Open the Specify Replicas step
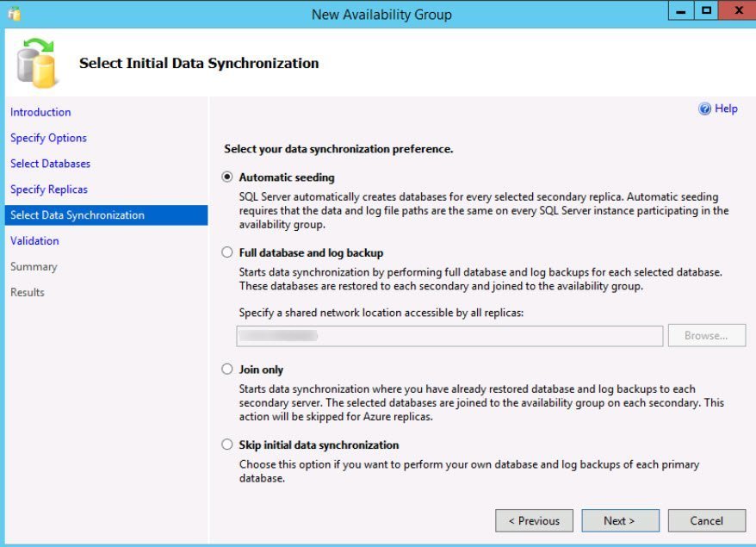Image resolution: width=756 pixels, height=547 pixels. (x=49, y=190)
